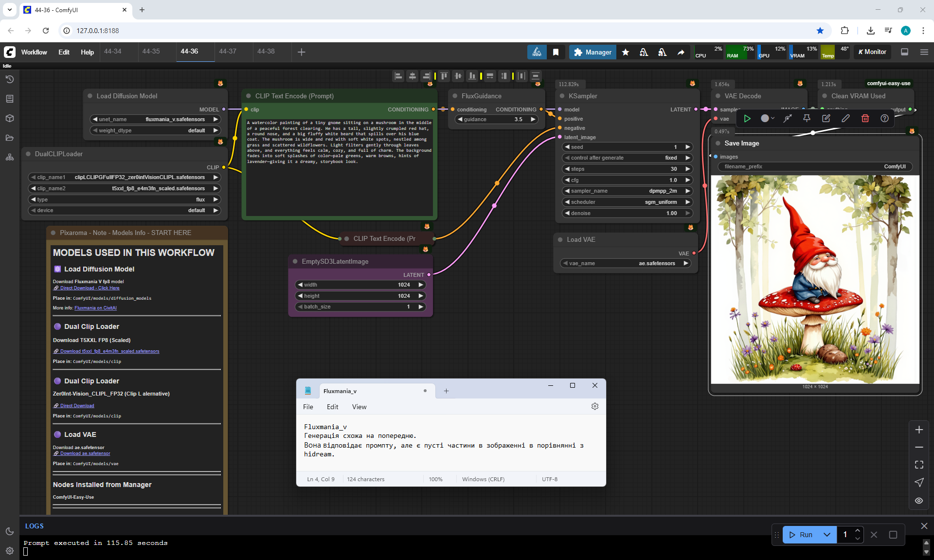Switch to workflow tab 44-37
934x560 pixels.
pyautogui.click(x=228, y=51)
